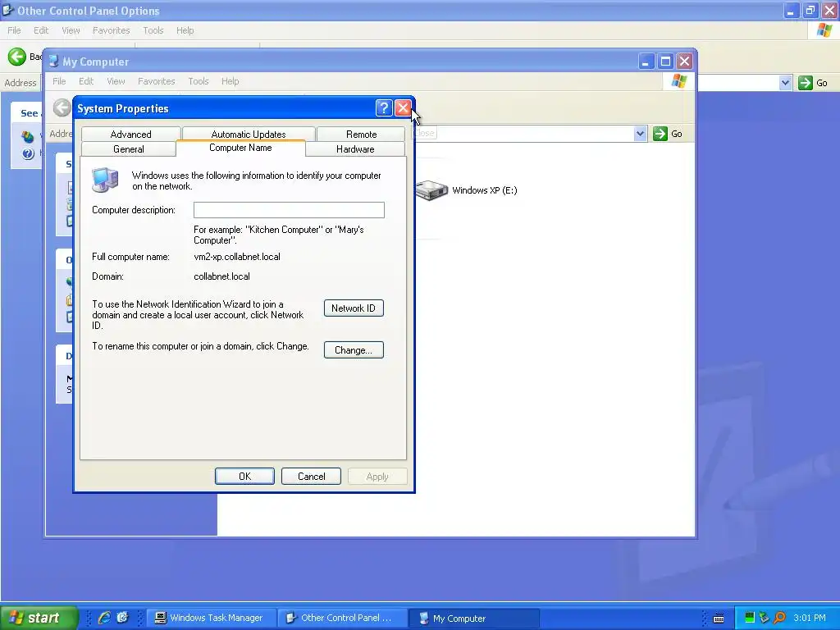Open the Automatic Updates tab
This screenshot has width=840, height=630.
point(249,134)
